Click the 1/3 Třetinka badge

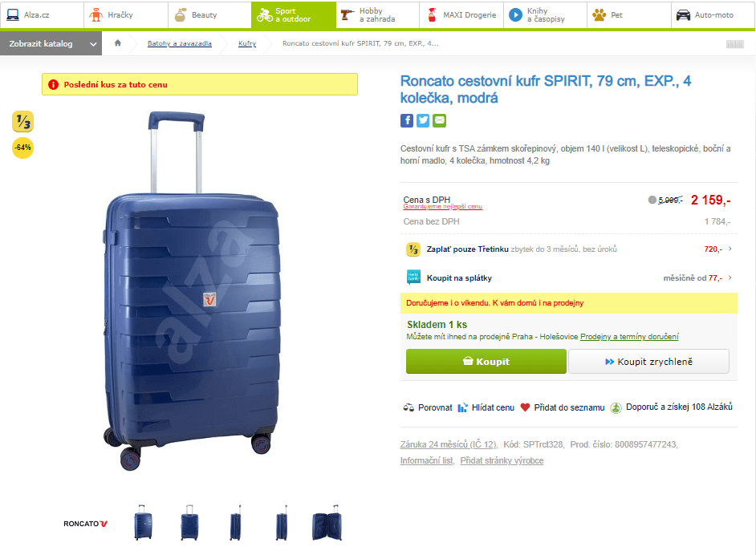(22, 122)
